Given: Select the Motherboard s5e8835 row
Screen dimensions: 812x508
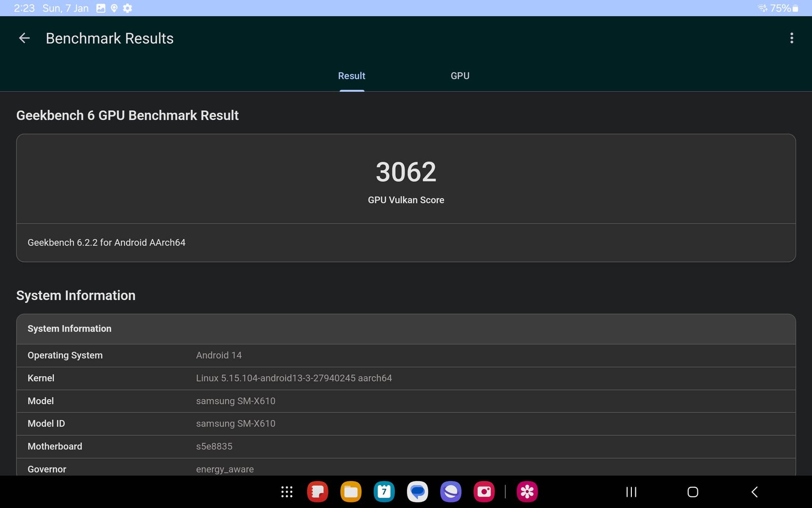Looking at the screenshot, I should pyautogui.click(x=406, y=447).
